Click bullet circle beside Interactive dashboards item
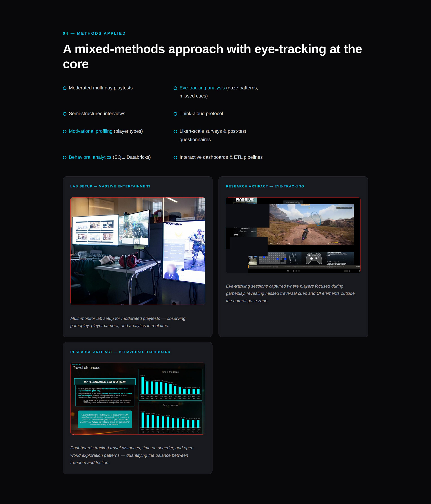 (175, 157)
